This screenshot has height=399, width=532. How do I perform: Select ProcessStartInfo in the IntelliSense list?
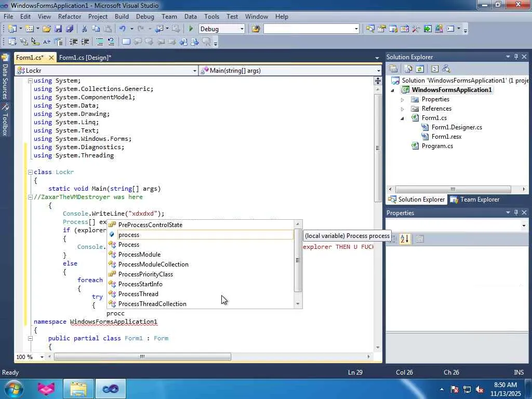point(140,284)
